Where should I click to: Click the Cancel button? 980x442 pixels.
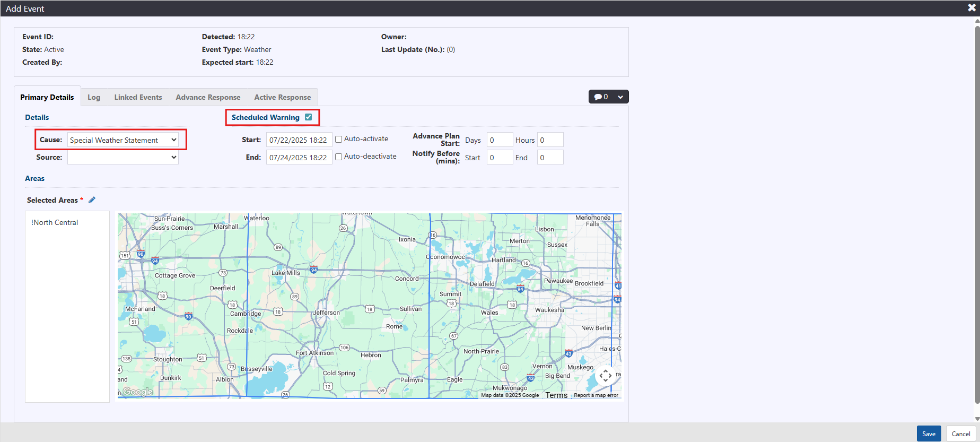960,434
